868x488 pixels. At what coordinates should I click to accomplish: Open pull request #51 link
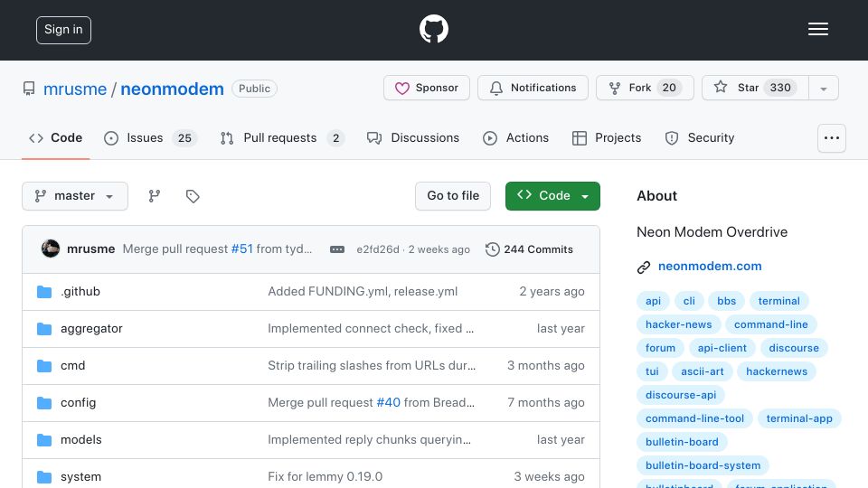pos(242,249)
